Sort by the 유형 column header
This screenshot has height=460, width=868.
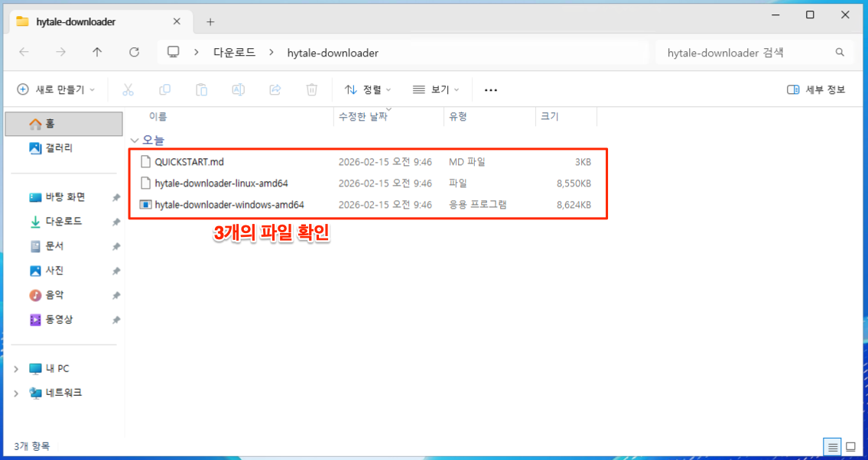pos(458,117)
